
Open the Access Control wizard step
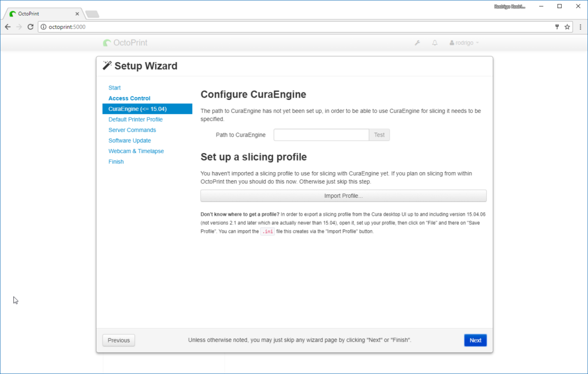(x=129, y=98)
